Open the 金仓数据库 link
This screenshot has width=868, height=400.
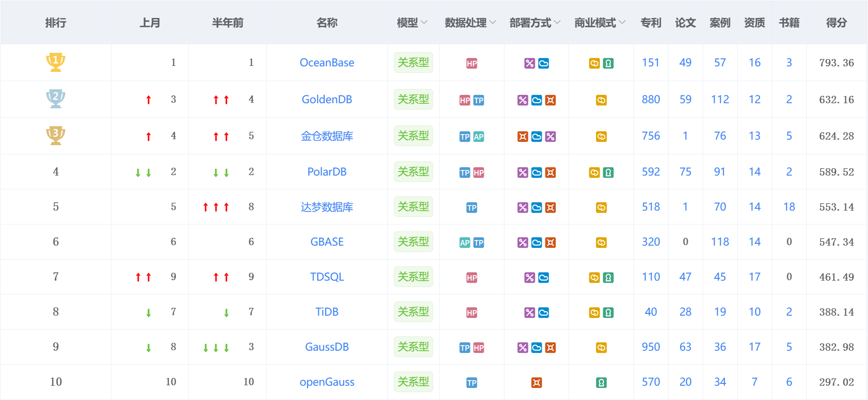coord(327,136)
